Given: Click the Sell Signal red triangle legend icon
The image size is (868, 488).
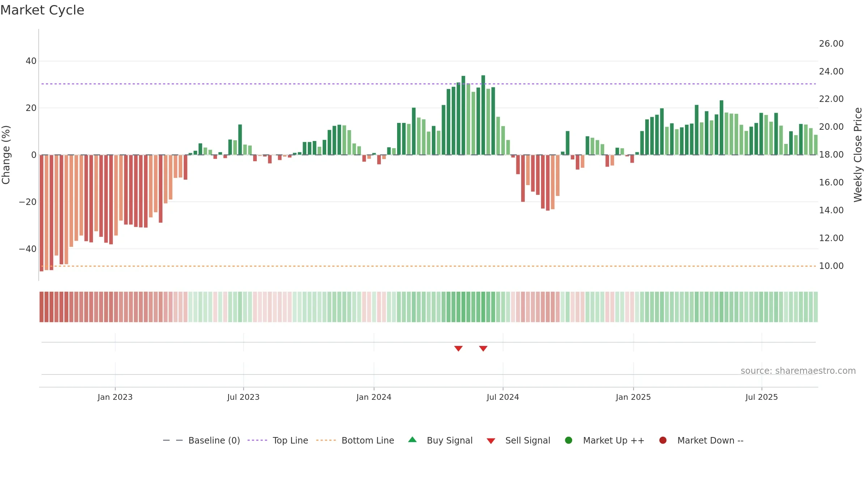Looking at the screenshot, I should pos(491,441).
